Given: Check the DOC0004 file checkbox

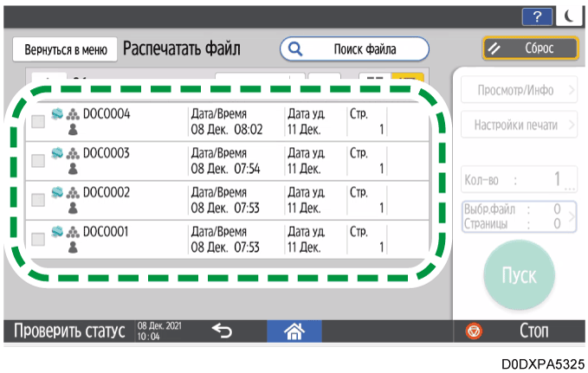Looking at the screenshot, I should pyautogui.click(x=38, y=122).
